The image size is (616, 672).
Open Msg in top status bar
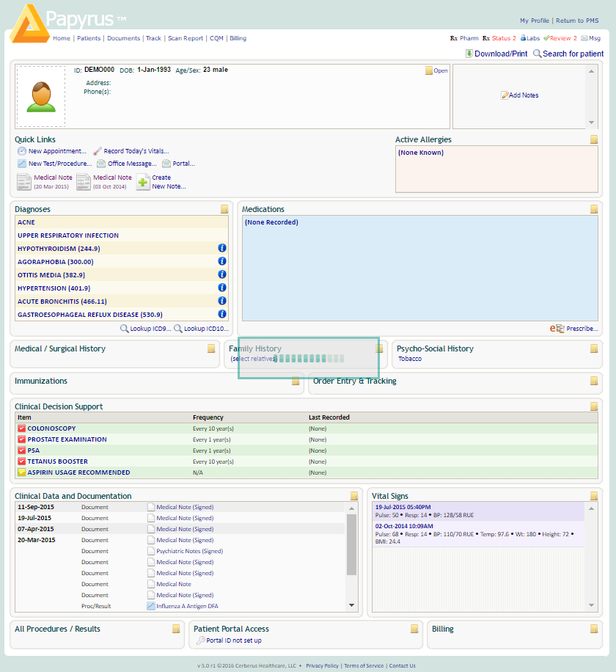tap(591, 38)
